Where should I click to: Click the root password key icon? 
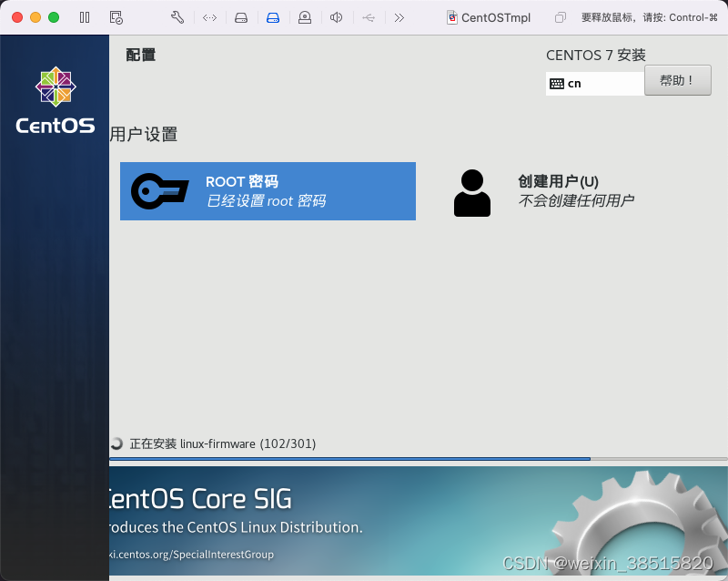(160, 191)
